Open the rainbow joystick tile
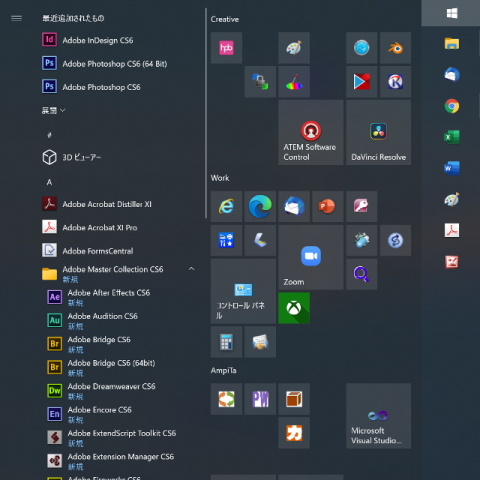This screenshot has height=480, width=480. click(x=294, y=82)
